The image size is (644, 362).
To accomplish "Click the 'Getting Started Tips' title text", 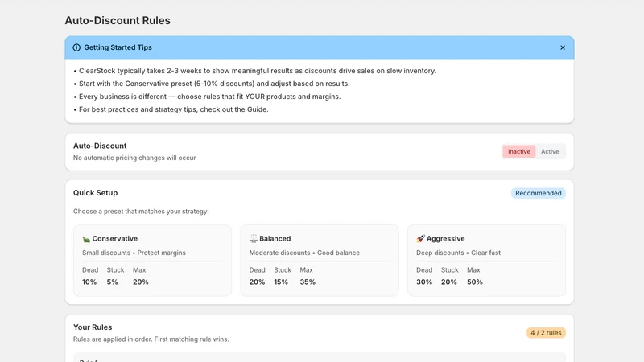I will click(118, 47).
